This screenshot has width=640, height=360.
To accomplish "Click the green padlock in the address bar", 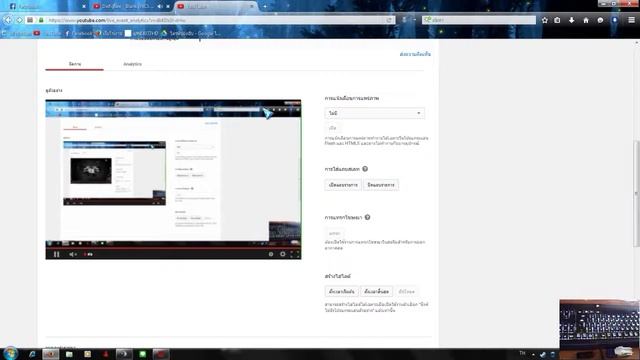I will [x=41, y=20].
